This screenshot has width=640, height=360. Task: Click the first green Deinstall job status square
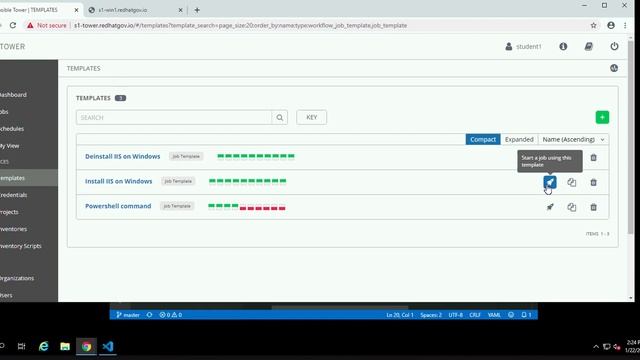click(220, 156)
